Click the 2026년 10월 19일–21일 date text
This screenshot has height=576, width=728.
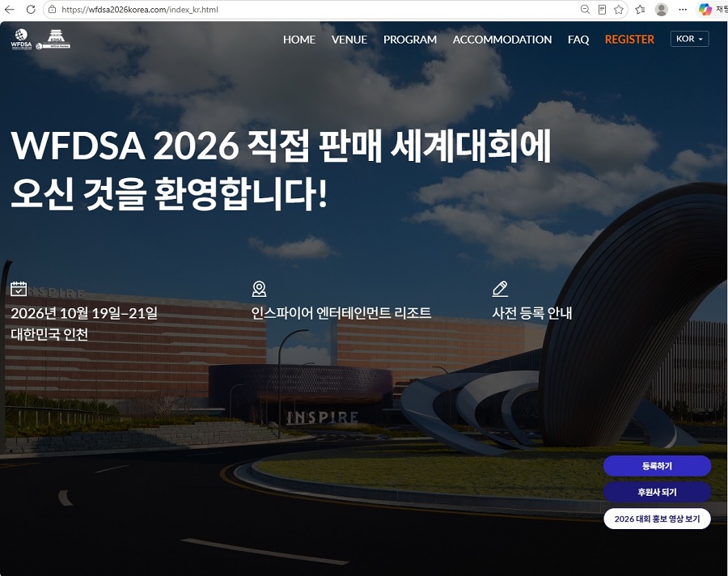pos(84,313)
